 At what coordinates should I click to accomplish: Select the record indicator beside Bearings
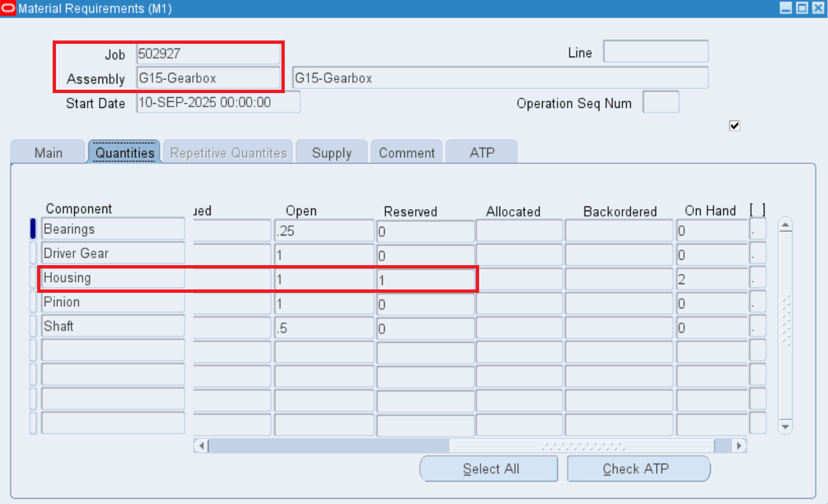(x=32, y=228)
